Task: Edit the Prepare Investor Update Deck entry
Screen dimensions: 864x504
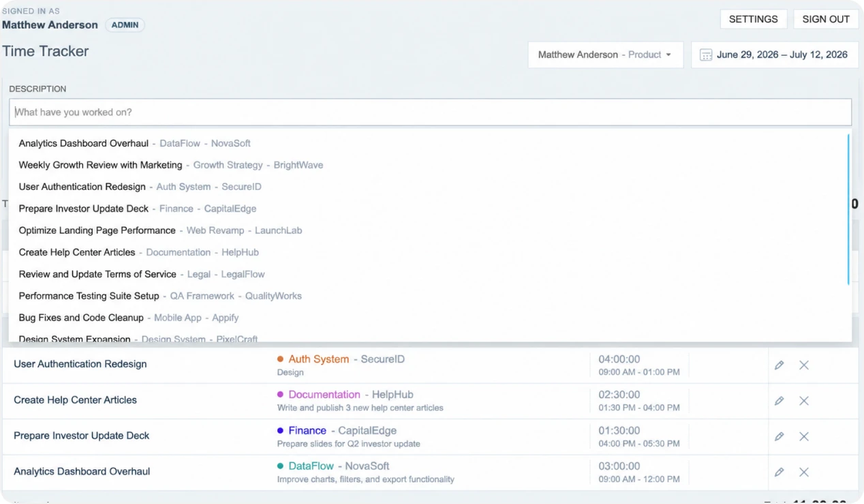Action: pyautogui.click(x=779, y=437)
